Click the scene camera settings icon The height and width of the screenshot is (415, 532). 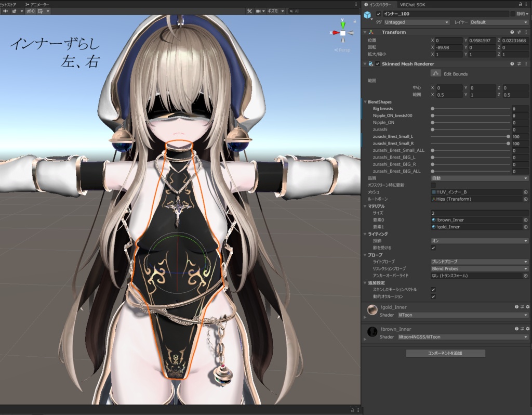(x=258, y=11)
